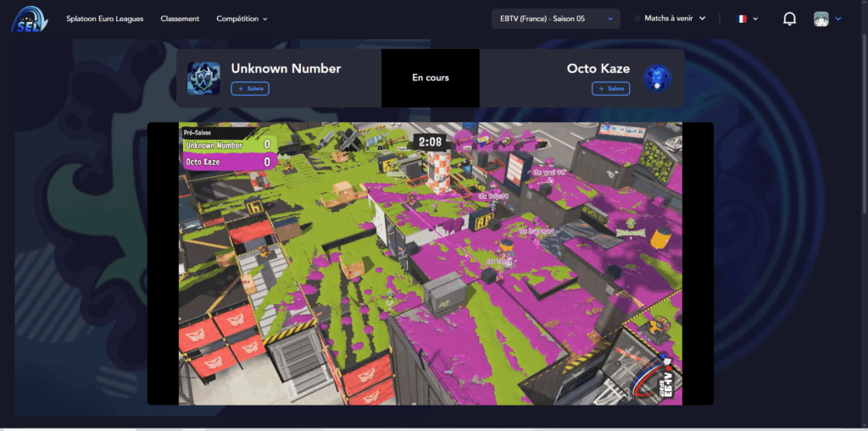Image resolution: width=868 pixels, height=431 pixels.
Task: Click the En cours match status
Action: pos(431,78)
